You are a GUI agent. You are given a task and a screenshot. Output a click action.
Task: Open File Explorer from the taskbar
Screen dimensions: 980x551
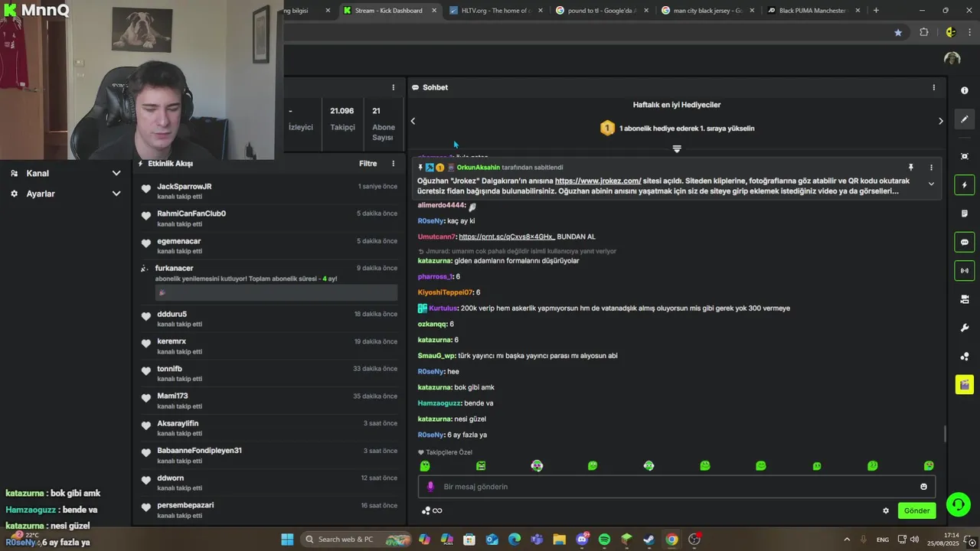(x=559, y=540)
